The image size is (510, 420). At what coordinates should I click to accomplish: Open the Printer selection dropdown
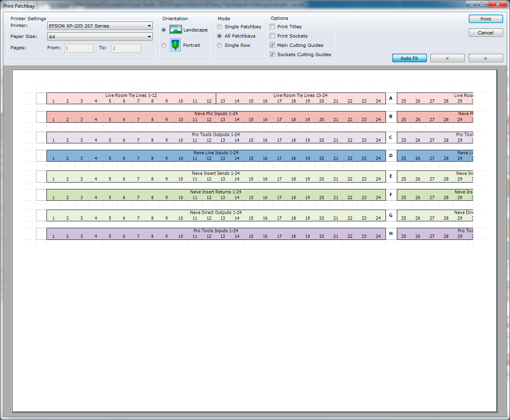pyautogui.click(x=149, y=25)
